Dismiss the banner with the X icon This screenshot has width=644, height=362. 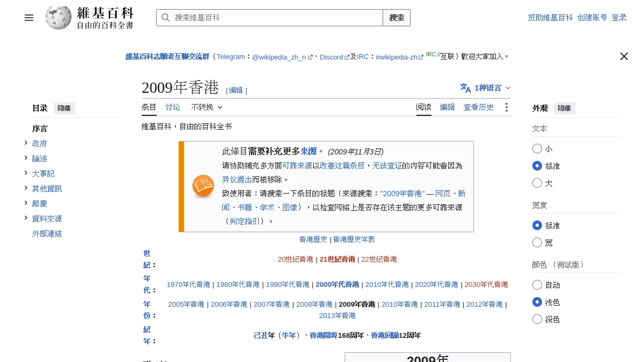624,56
